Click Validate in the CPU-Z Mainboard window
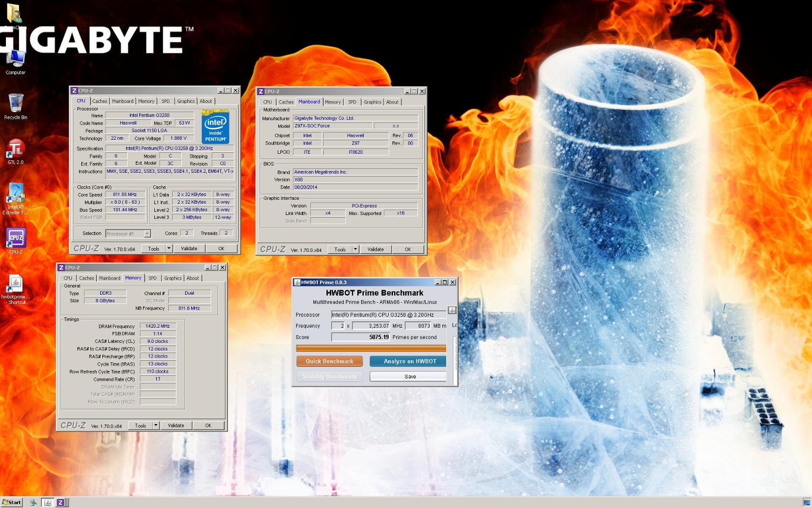The image size is (812, 508). pyautogui.click(x=376, y=250)
